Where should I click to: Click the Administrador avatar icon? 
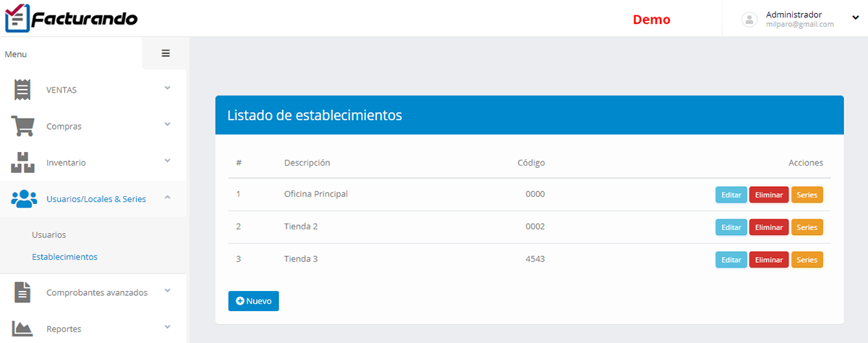[749, 20]
